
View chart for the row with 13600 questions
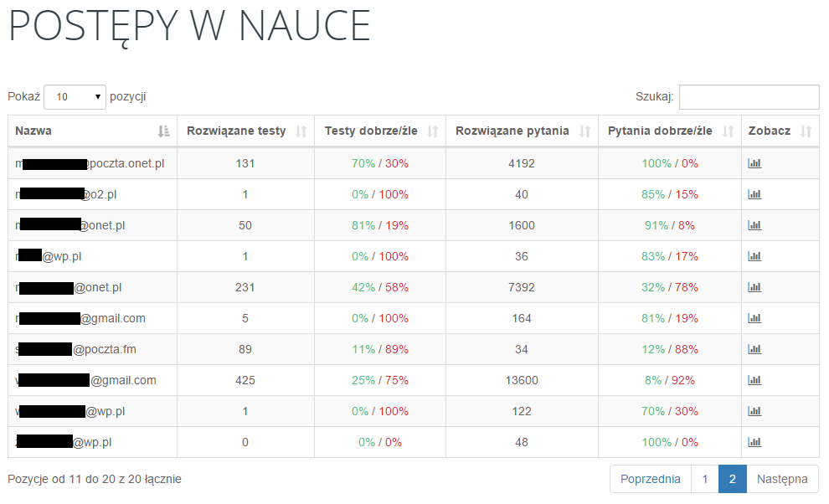pos(754,380)
